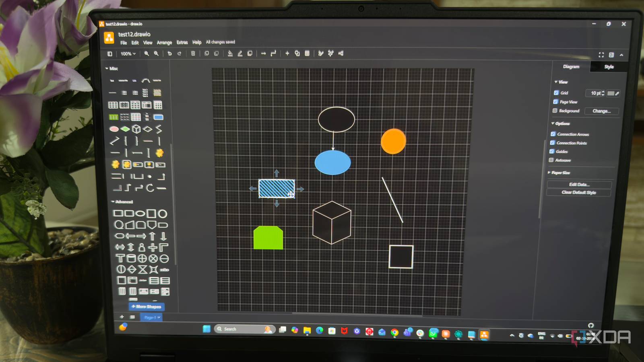
Task: Open the 100% zoom dropdown
Action: 128,54
